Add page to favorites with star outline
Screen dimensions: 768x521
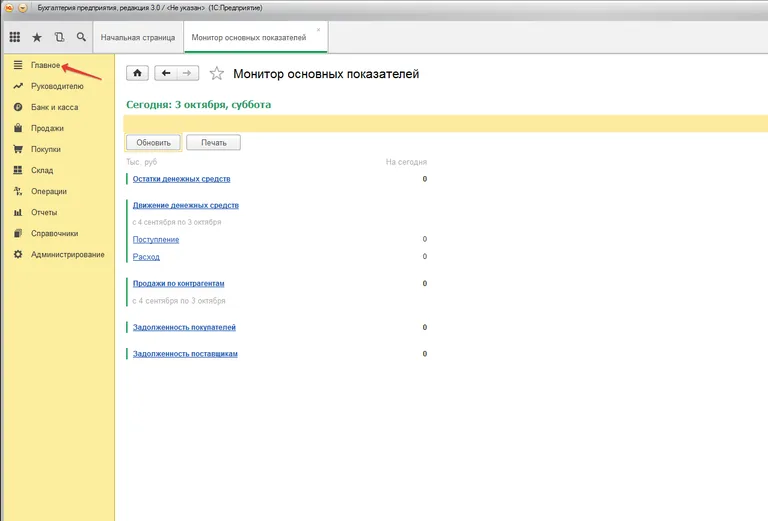[217, 74]
